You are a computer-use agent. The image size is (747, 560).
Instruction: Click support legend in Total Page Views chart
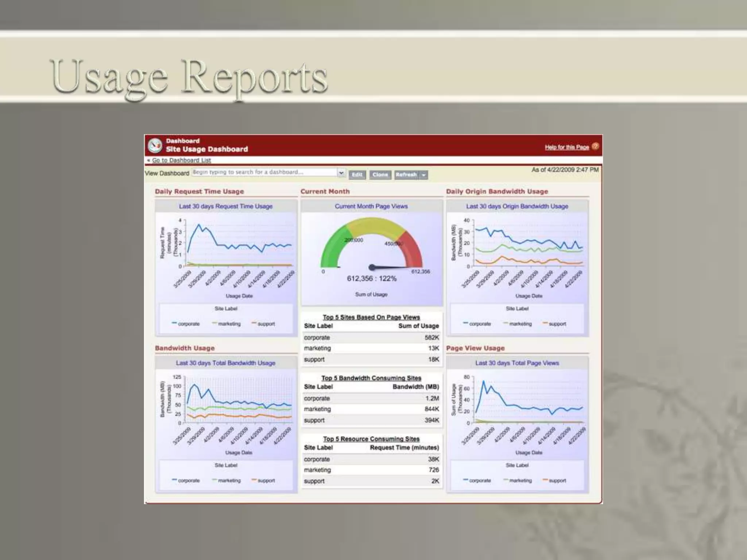click(554, 481)
